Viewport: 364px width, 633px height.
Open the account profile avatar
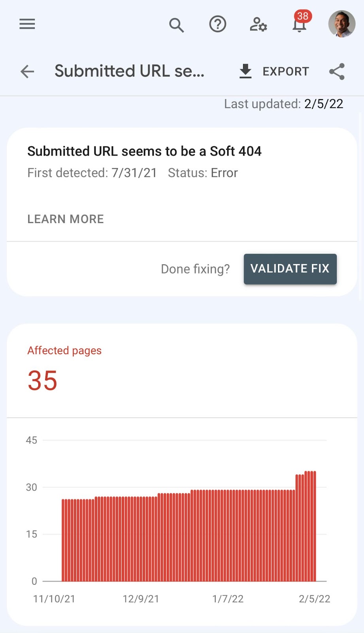tap(341, 24)
